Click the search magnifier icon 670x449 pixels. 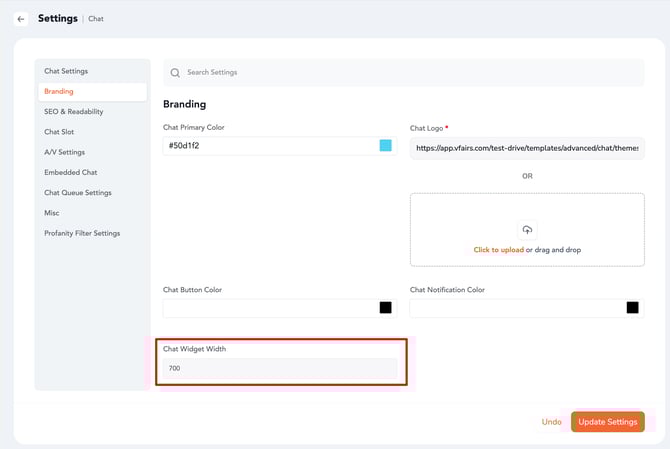coord(175,73)
